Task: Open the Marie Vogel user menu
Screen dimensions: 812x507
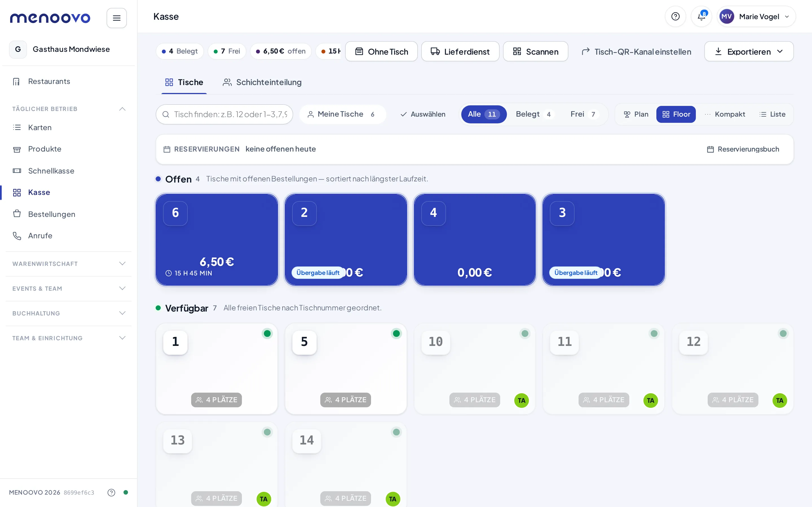Action: (x=756, y=16)
